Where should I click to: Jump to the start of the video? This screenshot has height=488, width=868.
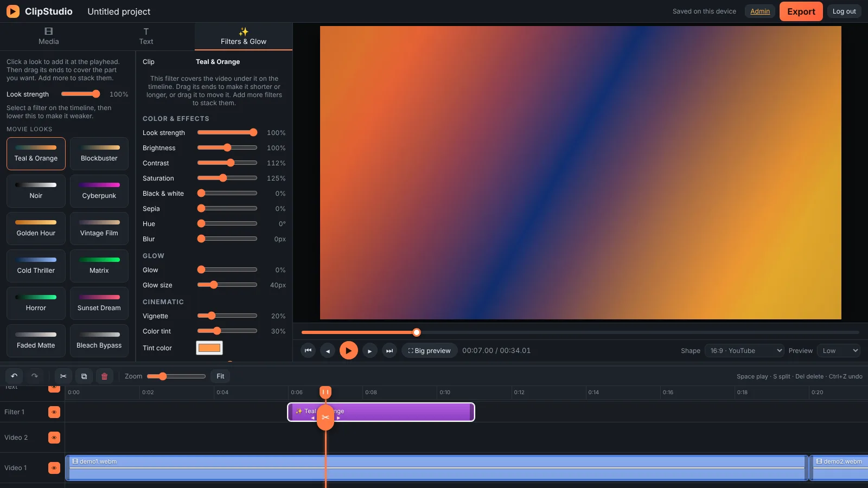point(308,351)
